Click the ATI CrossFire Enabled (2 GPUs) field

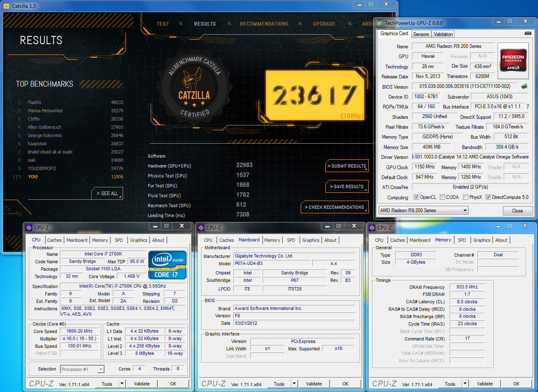tap(470, 187)
